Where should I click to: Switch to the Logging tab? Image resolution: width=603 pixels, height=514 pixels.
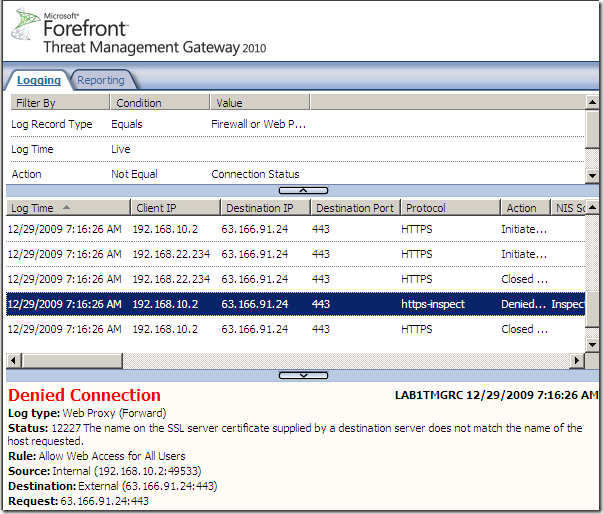coord(39,80)
